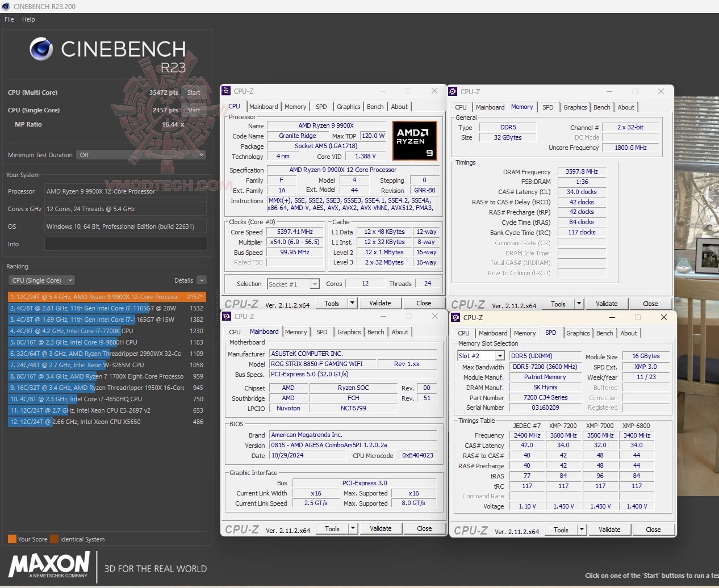
Task: Click the CPU-Z icon on SPD window title bar
Action: pyautogui.click(x=456, y=317)
